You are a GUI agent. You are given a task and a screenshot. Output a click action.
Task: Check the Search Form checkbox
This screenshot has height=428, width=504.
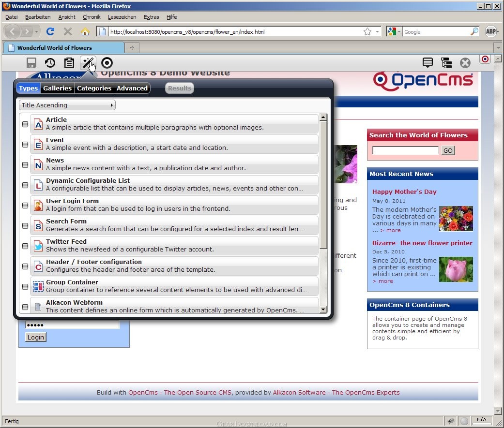pos(25,226)
